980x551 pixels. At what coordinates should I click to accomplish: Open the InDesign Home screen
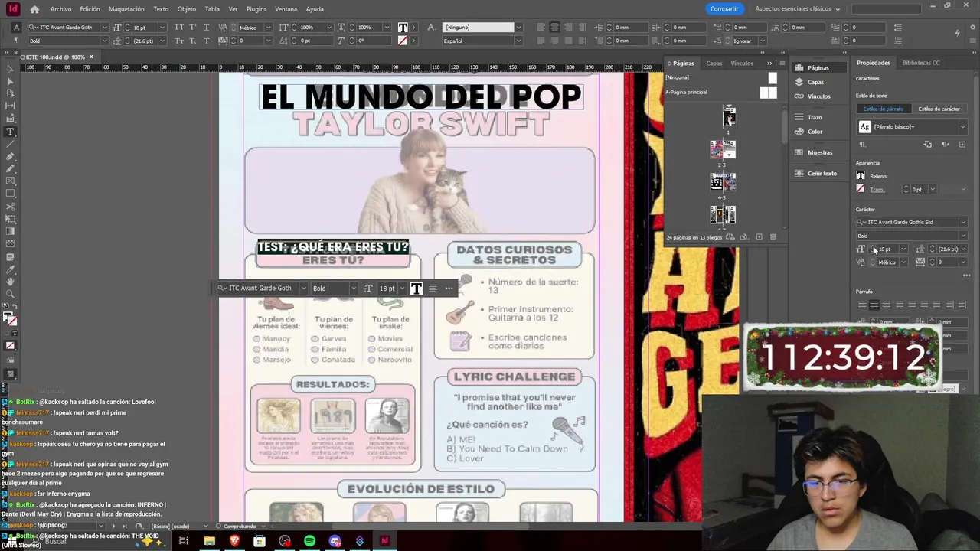coord(34,9)
